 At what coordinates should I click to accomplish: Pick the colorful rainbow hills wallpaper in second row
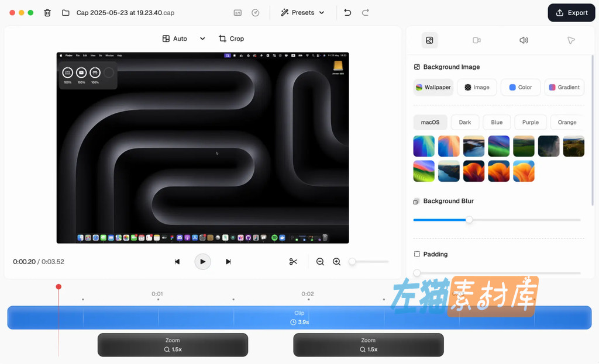[424, 171]
